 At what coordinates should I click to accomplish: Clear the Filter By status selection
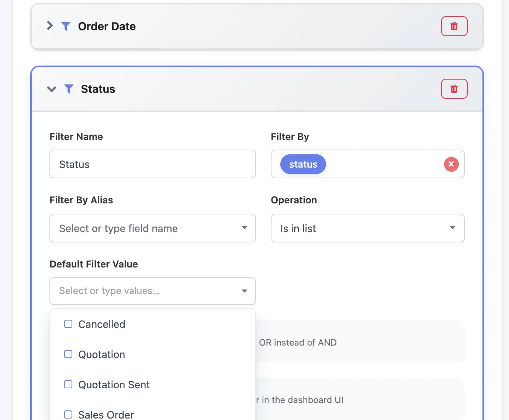tap(451, 164)
